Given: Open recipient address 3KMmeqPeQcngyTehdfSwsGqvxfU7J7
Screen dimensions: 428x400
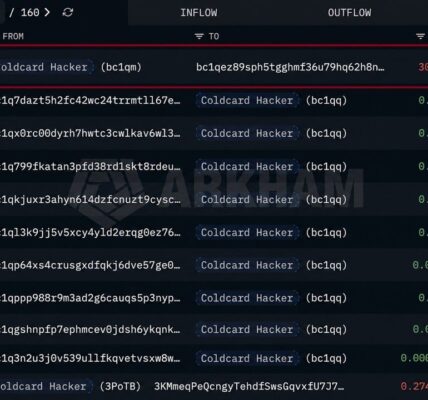Looking at the screenshot, I should tap(249, 386).
